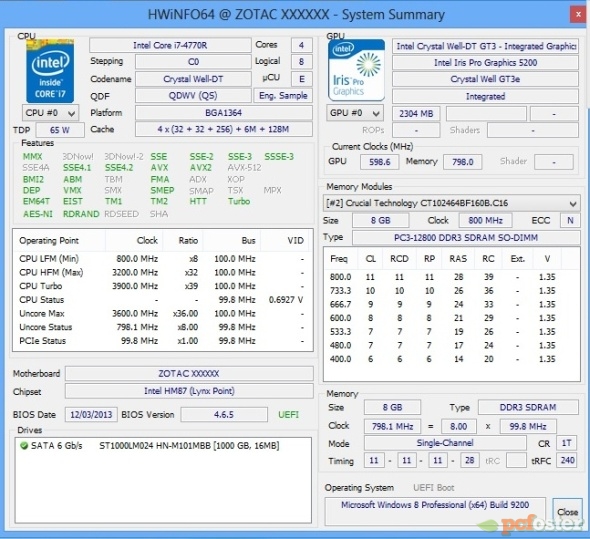Click the GPU memory 2304 MB field

tap(416, 113)
